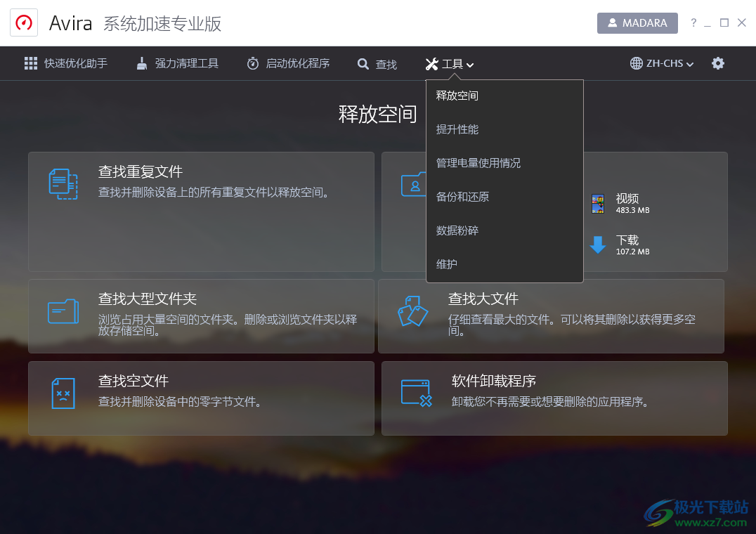Open the MADARA account button
The height and width of the screenshot is (534, 756).
637,22
